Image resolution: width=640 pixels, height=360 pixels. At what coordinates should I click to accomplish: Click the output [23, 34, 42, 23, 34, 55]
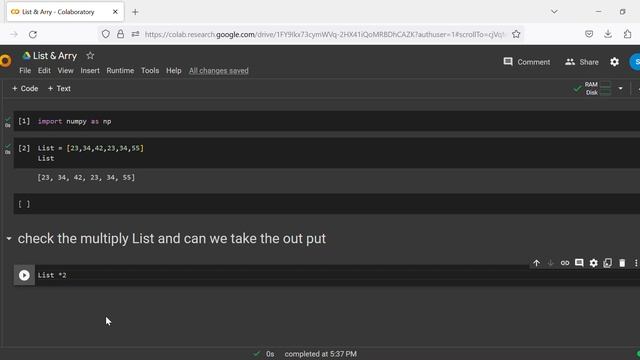[86, 178]
